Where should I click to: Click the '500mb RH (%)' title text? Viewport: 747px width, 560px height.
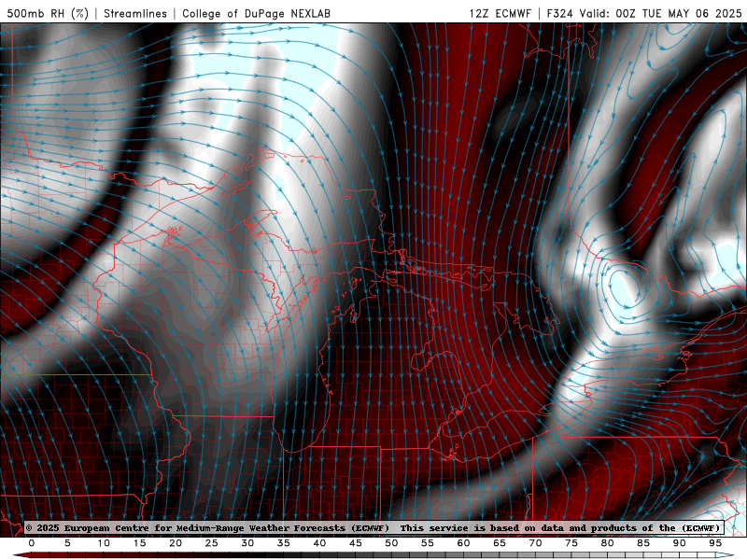tap(49, 13)
